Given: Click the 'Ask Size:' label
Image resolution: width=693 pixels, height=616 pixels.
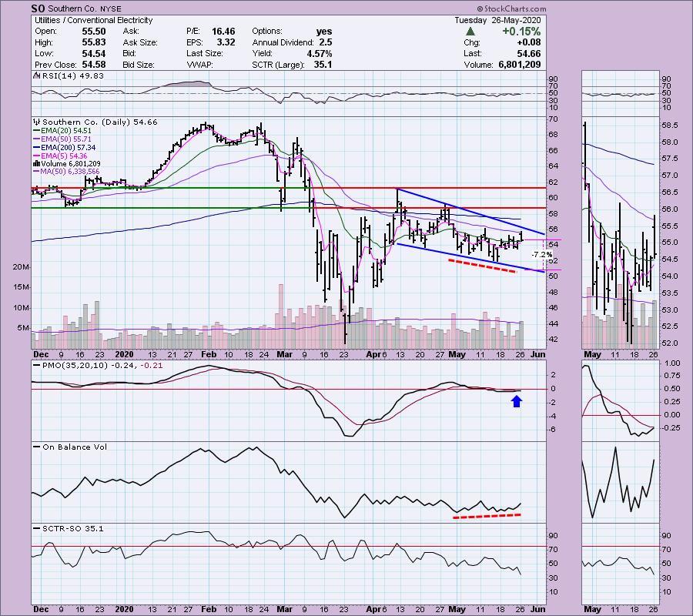Looking at the screenshot, I should pos(140,42).
